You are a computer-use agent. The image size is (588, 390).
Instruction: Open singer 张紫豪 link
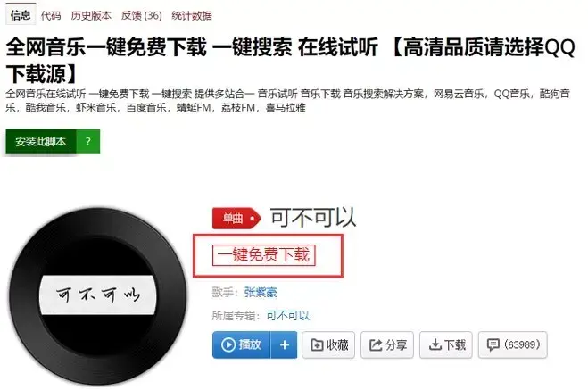click(x=261, y=292)
